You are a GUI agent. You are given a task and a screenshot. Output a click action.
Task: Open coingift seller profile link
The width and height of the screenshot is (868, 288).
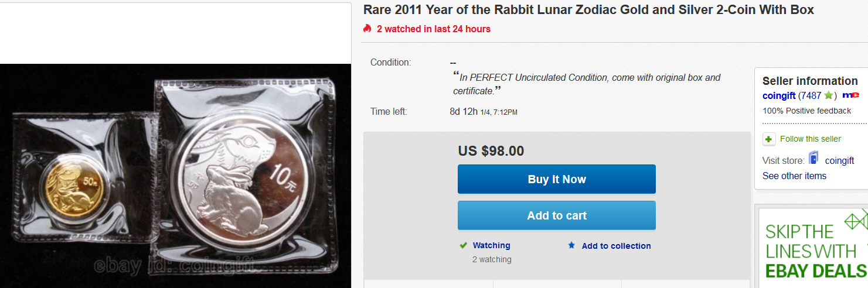click(779, 95)
